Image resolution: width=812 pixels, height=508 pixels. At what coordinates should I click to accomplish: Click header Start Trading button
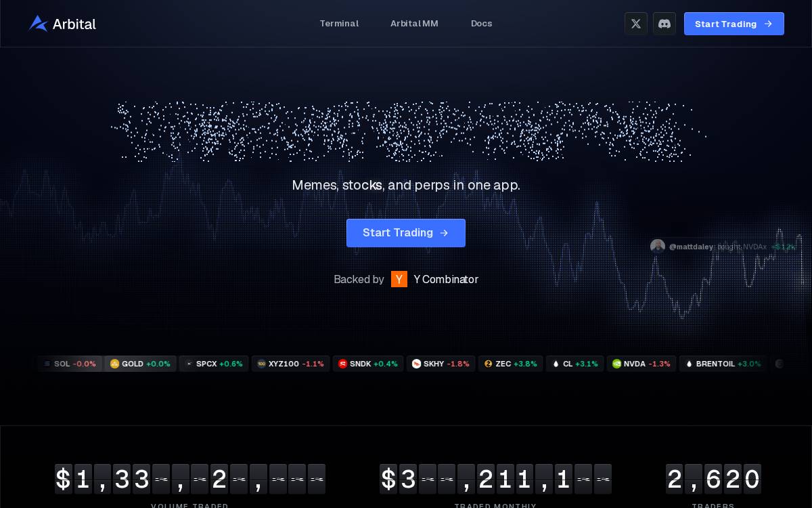pos(734,24)
